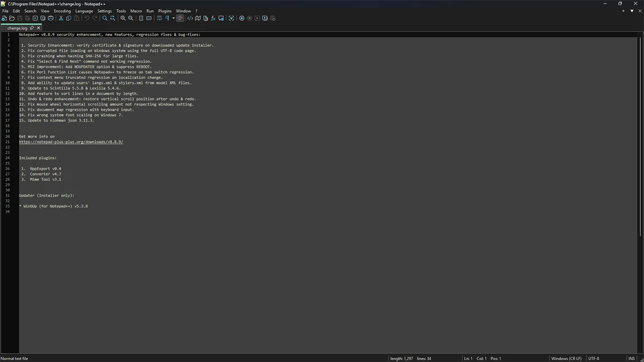Open the View menu
The image size is (644, 362).
tap(45, 11)
